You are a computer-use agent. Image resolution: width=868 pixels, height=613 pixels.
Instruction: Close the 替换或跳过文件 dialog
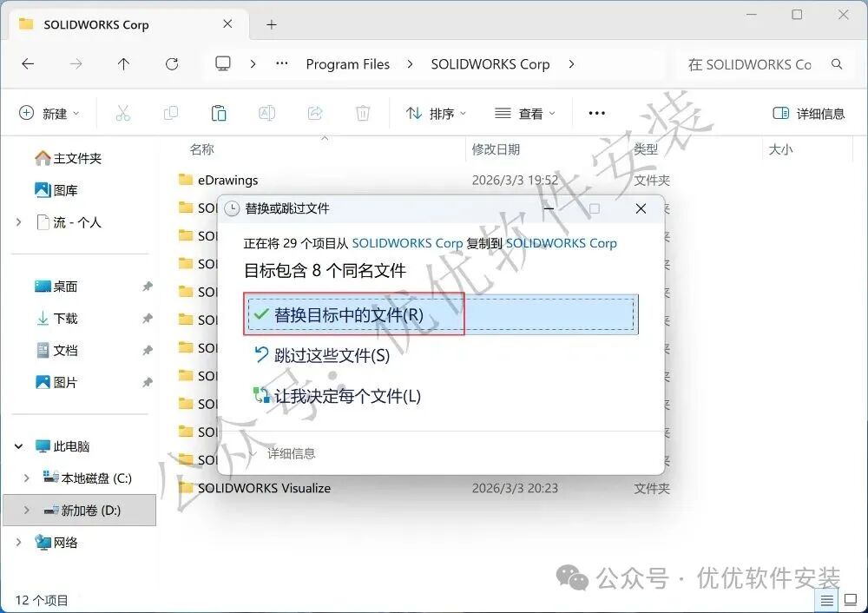(641, 208)
